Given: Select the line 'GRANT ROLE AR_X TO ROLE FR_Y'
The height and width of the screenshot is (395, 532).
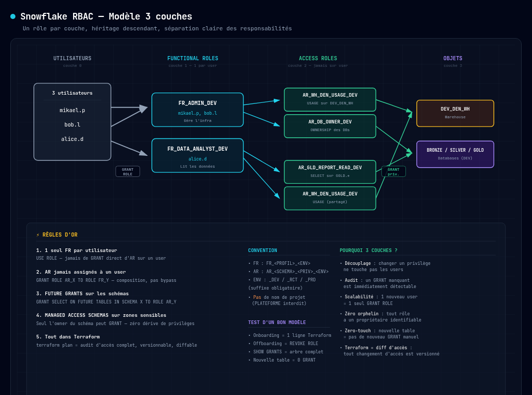Looking at the screenshot, I should [106, 280].
